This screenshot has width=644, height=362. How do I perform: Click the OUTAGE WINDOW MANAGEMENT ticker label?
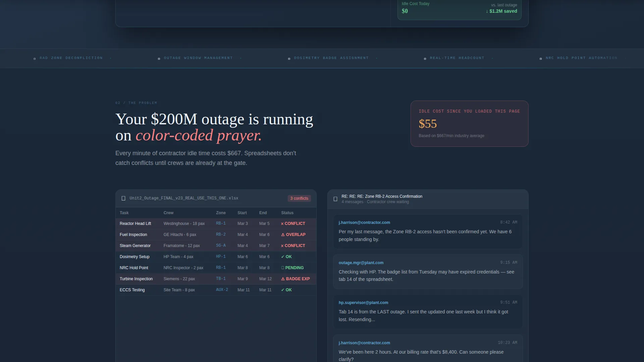point(198,58)
